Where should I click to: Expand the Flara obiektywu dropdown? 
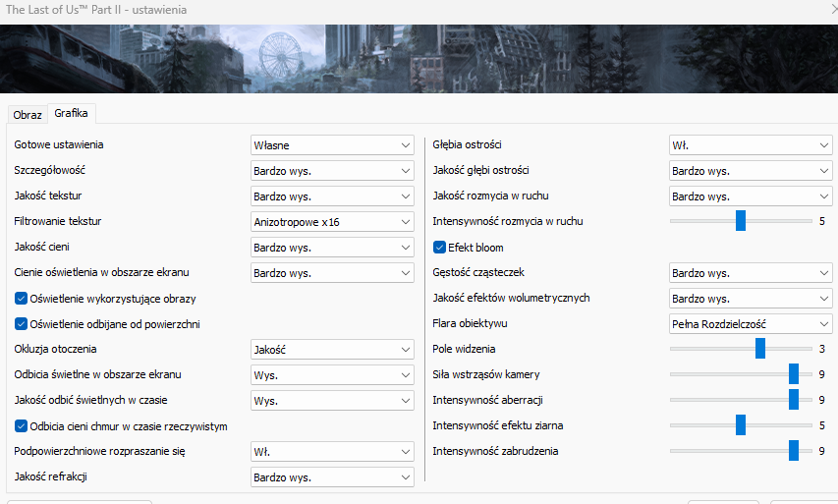750,323
